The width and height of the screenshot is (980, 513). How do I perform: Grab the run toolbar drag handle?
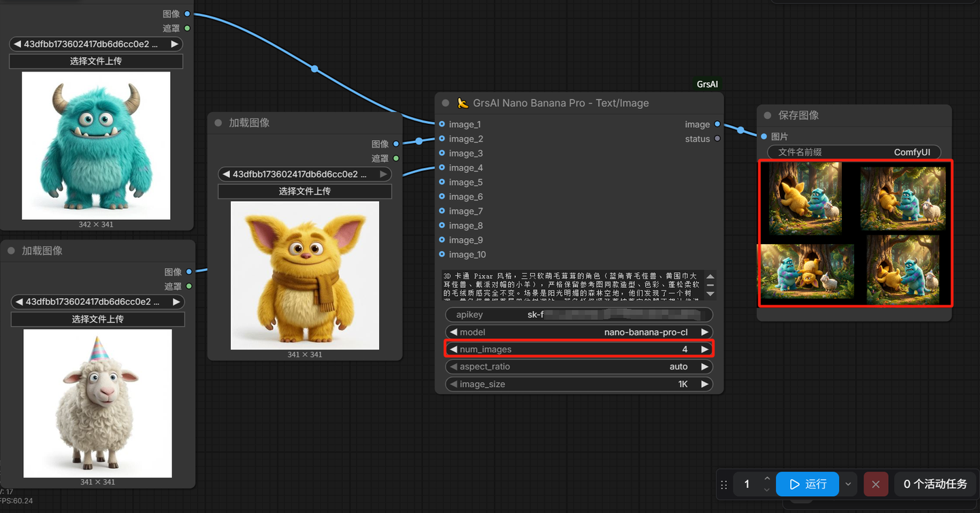pyautogui.click(x=724, y=484)
